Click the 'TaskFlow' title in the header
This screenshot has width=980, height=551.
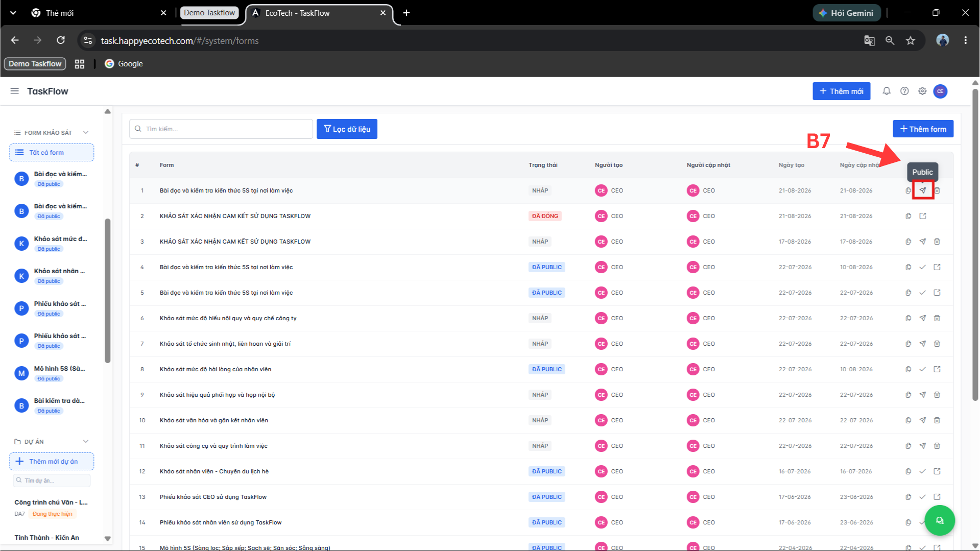[x=47, y=91]
